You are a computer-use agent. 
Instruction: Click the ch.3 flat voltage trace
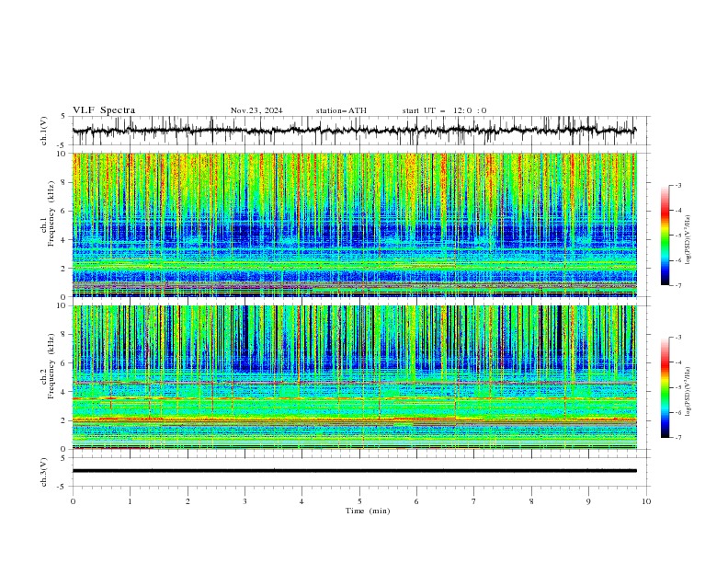354,471
